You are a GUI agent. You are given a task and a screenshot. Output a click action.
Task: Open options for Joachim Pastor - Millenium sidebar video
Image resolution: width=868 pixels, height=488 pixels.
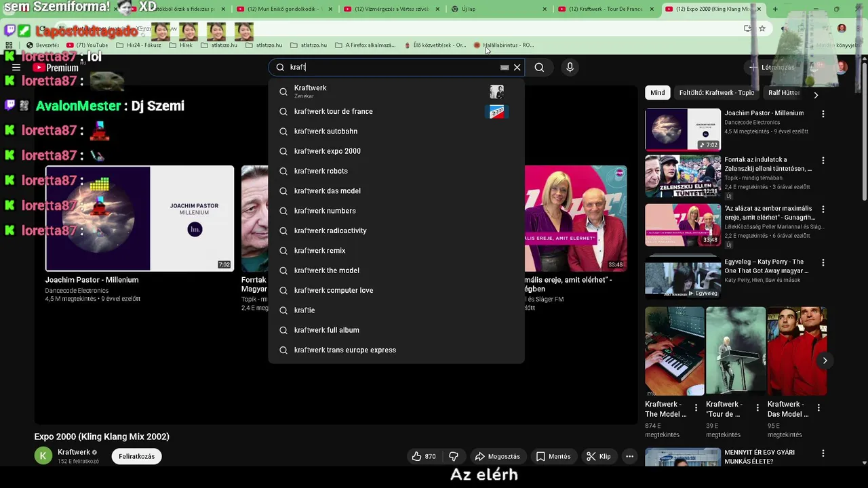tap(823, 114)
